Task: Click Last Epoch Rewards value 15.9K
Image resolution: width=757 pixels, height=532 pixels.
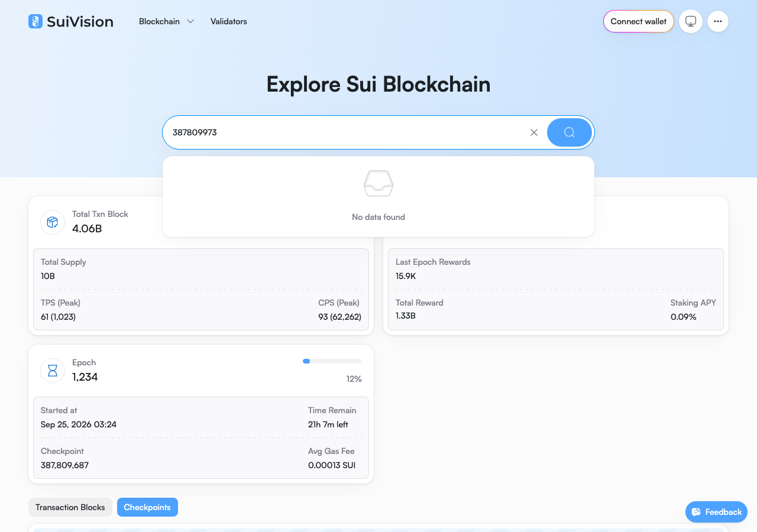Action: [x=406, y=276]
